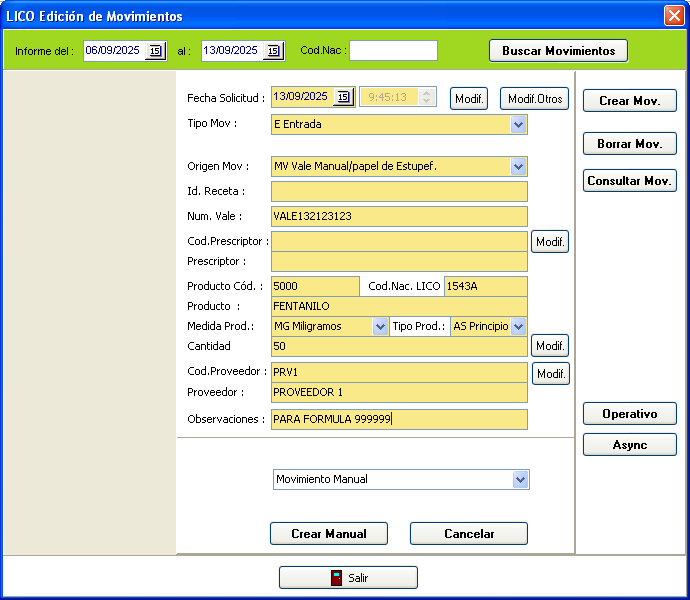This screenshot has width=690, height=600.
Task: Click the Crear Mov. button
Action: tap(629, 101)
